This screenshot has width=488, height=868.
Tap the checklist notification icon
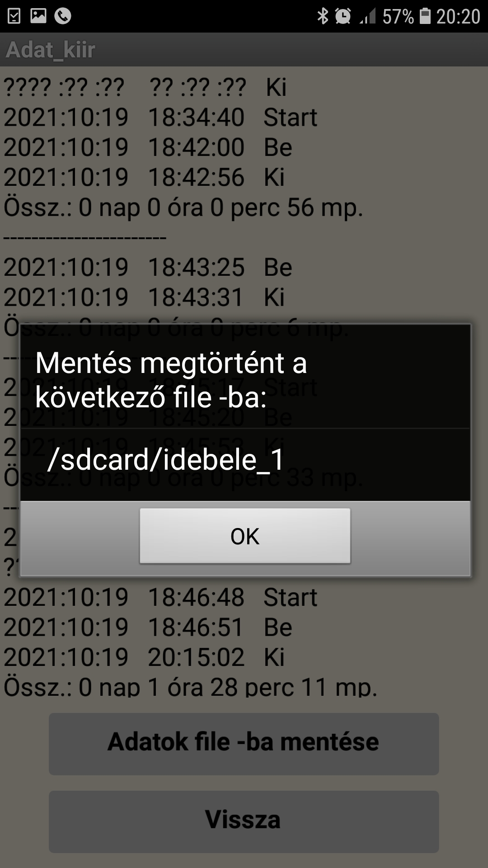point(14,16)
